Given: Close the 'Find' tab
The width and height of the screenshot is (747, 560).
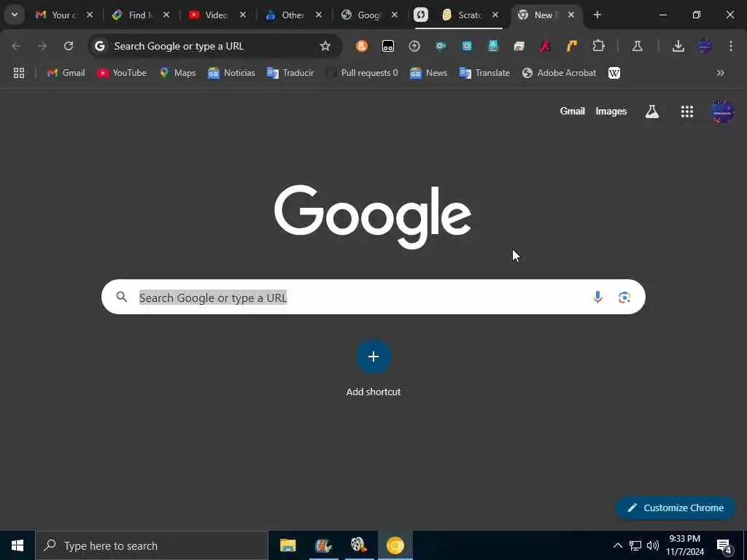Looking at the screenshot, I should [x=166, y=15].
